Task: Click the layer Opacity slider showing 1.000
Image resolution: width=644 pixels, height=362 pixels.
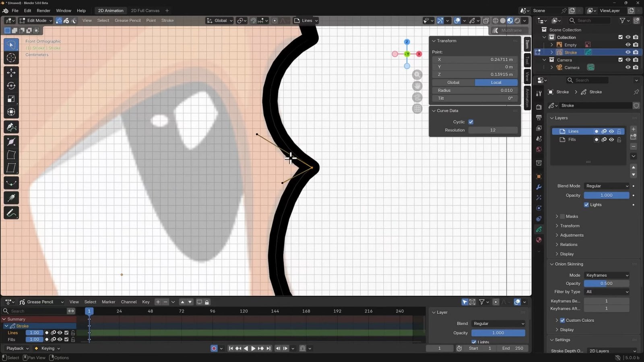Action: [x=607, y=195]
